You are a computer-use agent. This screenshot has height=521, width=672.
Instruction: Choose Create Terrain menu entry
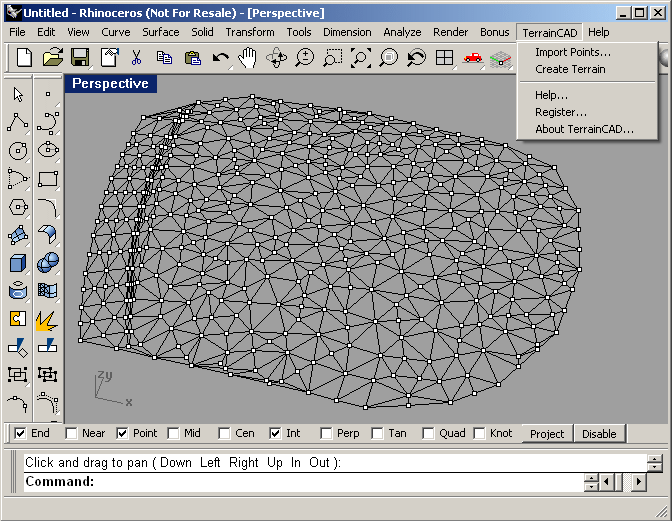tap(570, 69)
